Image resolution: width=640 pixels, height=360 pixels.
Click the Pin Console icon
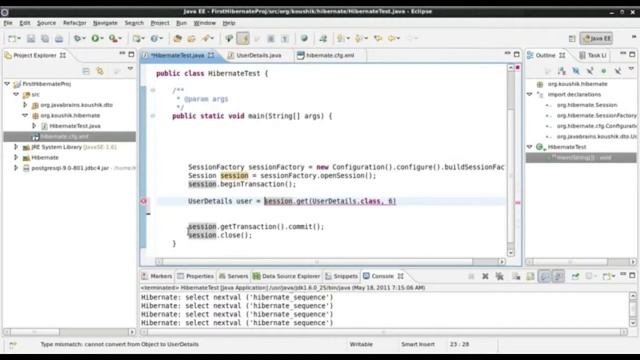[x=575, y=276]
